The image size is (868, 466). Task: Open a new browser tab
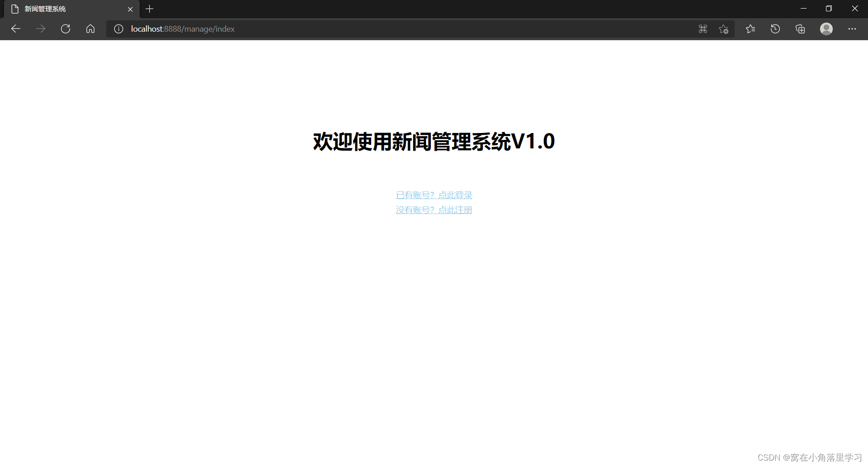point(150,9)
